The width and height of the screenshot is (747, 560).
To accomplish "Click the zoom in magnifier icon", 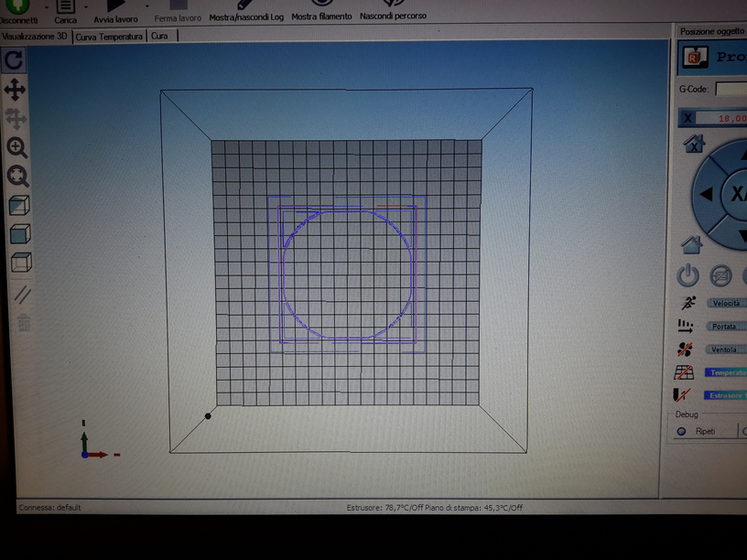I will 16,147.
